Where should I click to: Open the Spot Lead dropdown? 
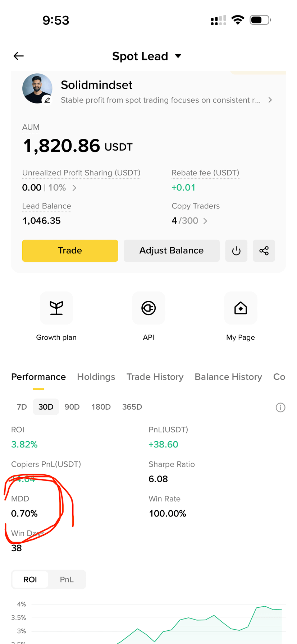[x=147, y=56]
